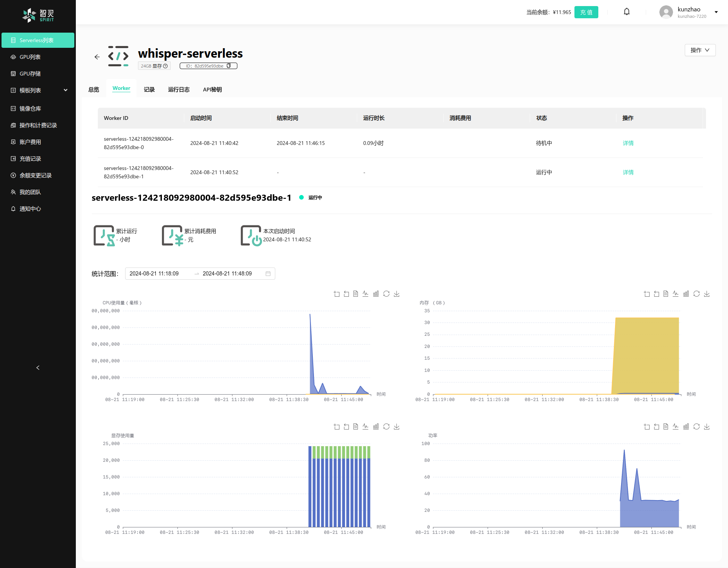728x568 pixels.
Task: Open the 24GB 显存 help tooltip icon
Action: coord(165,66)
